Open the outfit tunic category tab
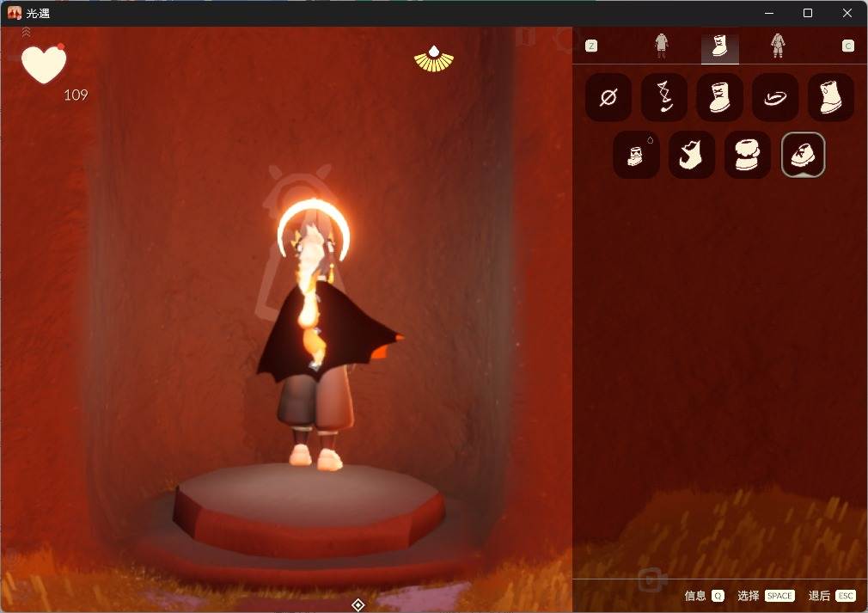Image resolution: width=868 pixels, height=613 pixels. [x=662, y=46]
